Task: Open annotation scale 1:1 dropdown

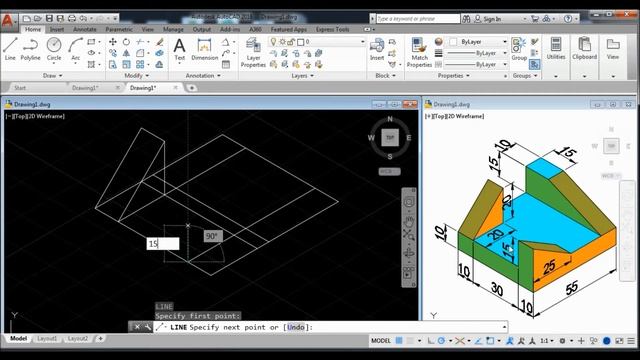Action: coord(547,340)
